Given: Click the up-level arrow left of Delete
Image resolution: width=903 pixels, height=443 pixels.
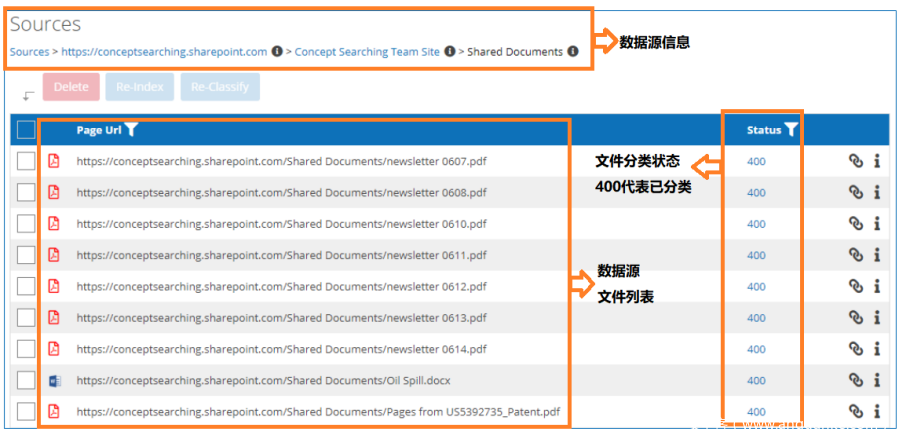Looking at the screenshot, I should (28, 94).
